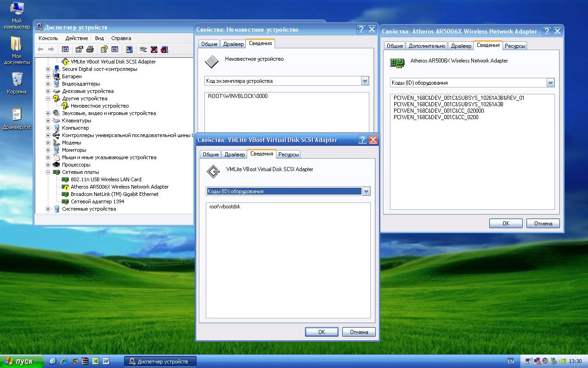Click the Help toolbar icon with question mark
The width and height of the screenshot is (588, 368).
(x=104, y=49)
